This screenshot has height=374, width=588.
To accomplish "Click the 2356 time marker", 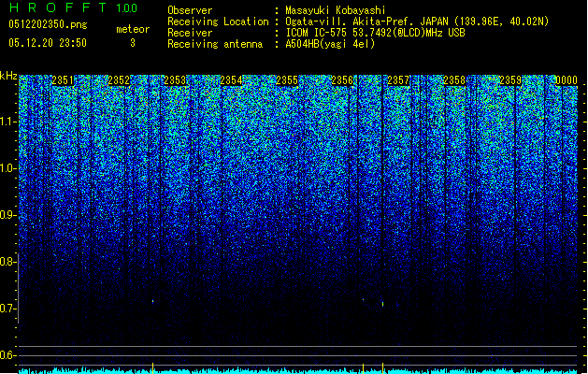I will coord(342,80).
